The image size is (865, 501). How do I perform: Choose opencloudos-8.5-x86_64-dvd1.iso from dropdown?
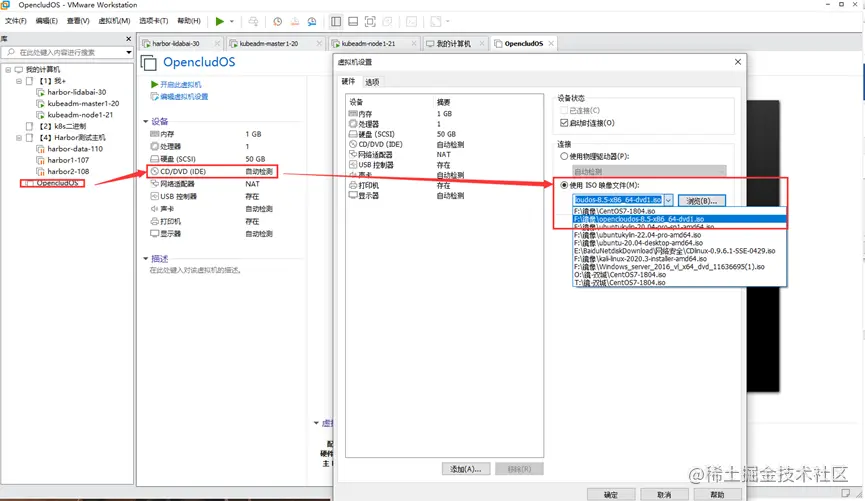pos(680,219)
